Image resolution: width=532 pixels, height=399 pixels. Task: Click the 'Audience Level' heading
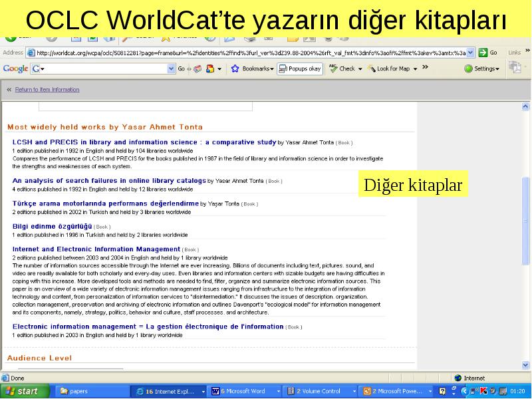point(39,358)
